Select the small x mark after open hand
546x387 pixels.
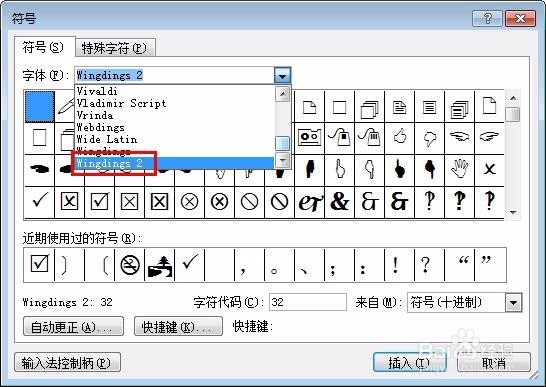[x=489, y=170]
